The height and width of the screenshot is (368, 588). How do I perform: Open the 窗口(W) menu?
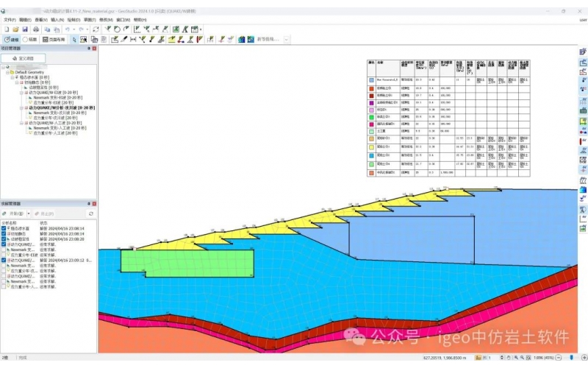tap(123, 20)
